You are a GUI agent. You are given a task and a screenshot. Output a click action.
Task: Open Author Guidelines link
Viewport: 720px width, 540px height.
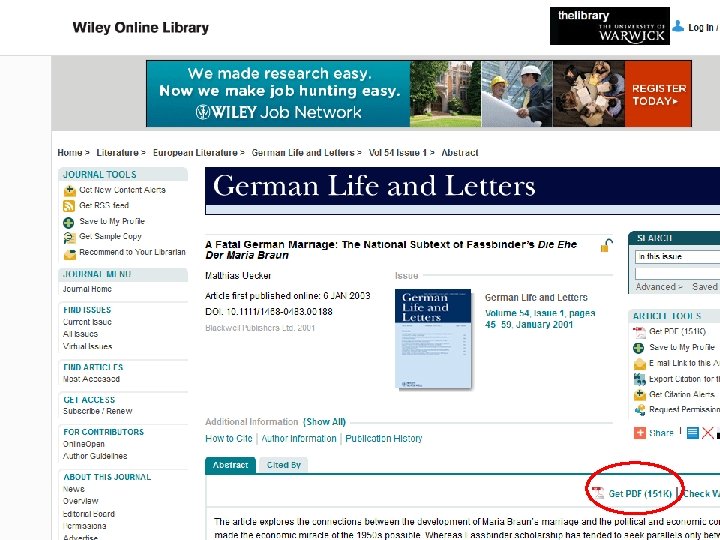coord(95,456)
